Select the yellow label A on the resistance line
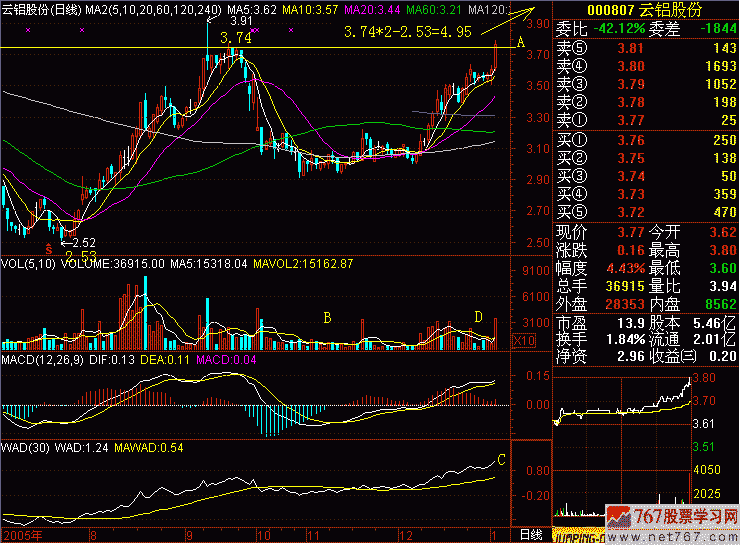 click(x=519, y=43)
